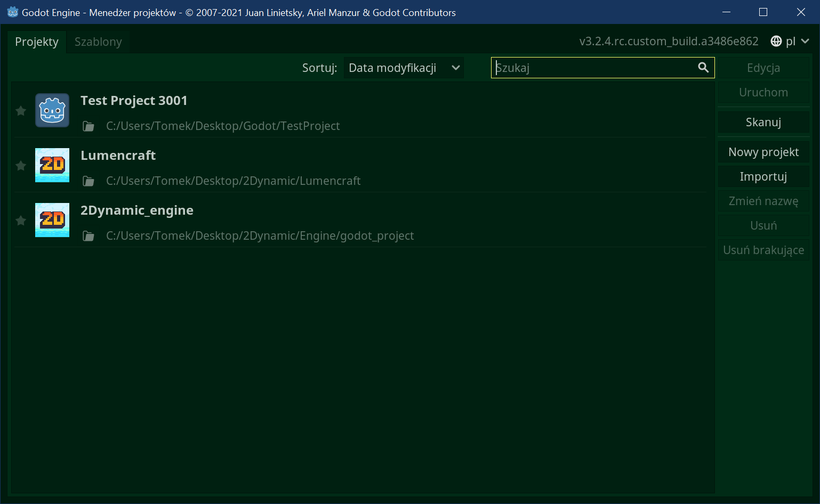Click the Zmień nazwę button
Image resolution: width=820 pixels, height=504 pixels.
coord(763,201)
